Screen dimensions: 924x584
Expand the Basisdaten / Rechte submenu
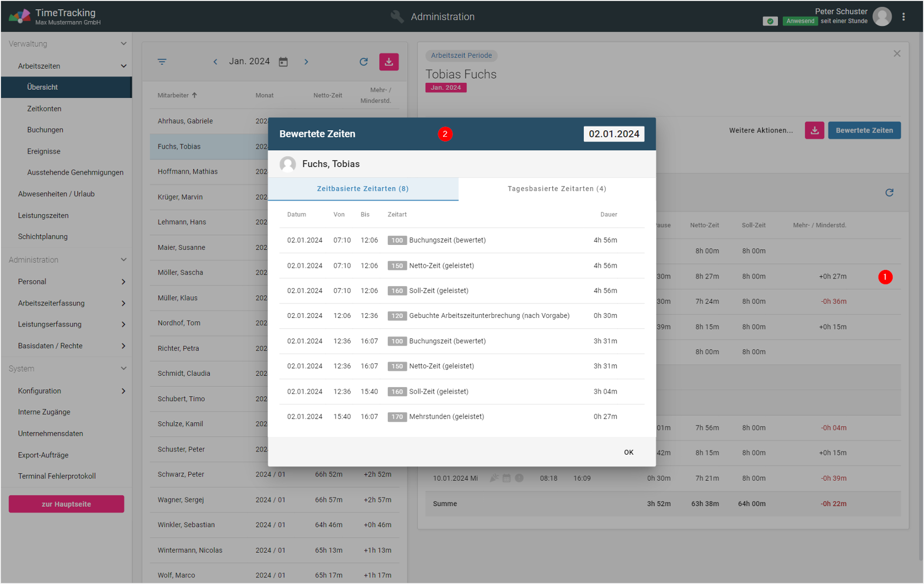123,346
